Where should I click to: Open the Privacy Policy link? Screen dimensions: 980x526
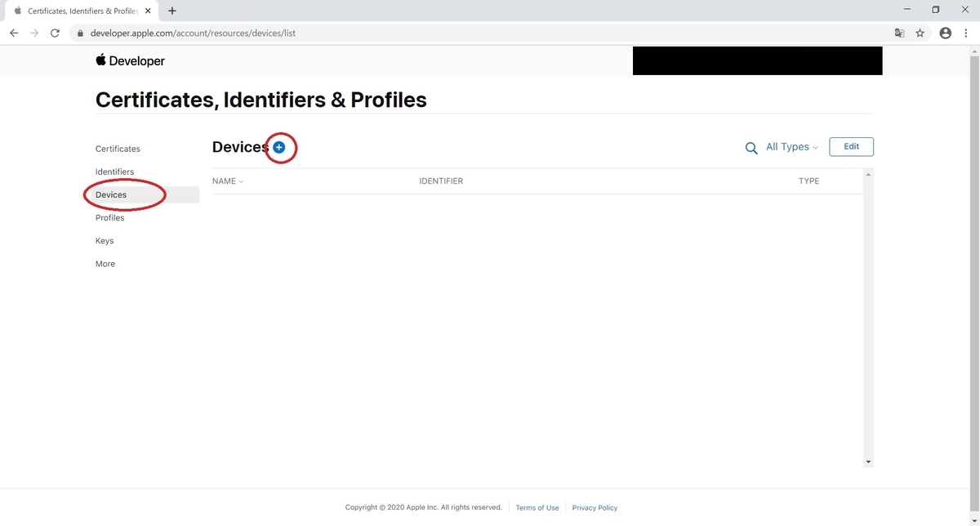tap(595, 508)
